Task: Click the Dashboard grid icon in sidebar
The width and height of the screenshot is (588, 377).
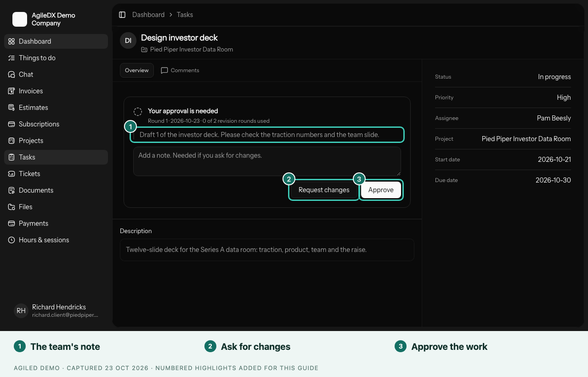Action: tap(11, 41)
